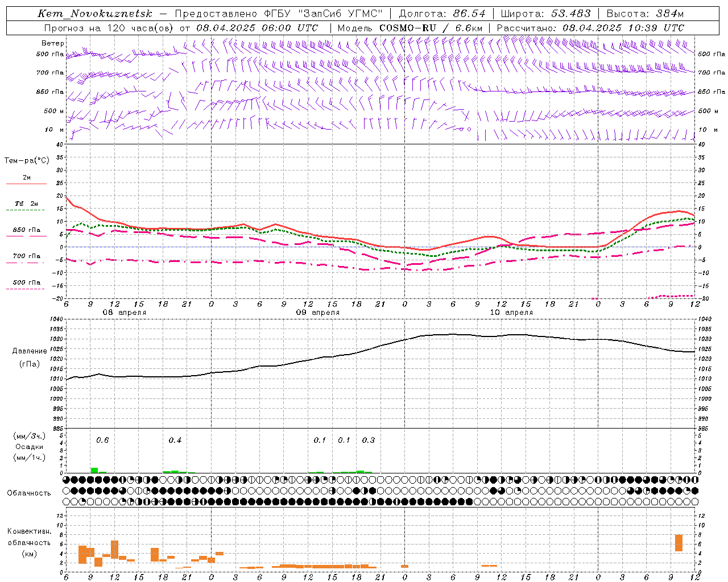
Task: Click the "Осадки" precipitation label
Action: pos(29,447)
